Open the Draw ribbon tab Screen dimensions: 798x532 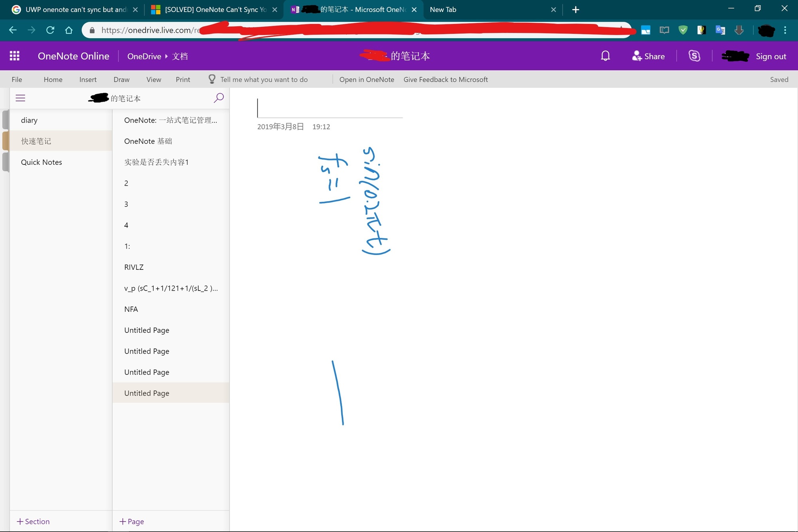pyautogui.click(x=121, y=79)
